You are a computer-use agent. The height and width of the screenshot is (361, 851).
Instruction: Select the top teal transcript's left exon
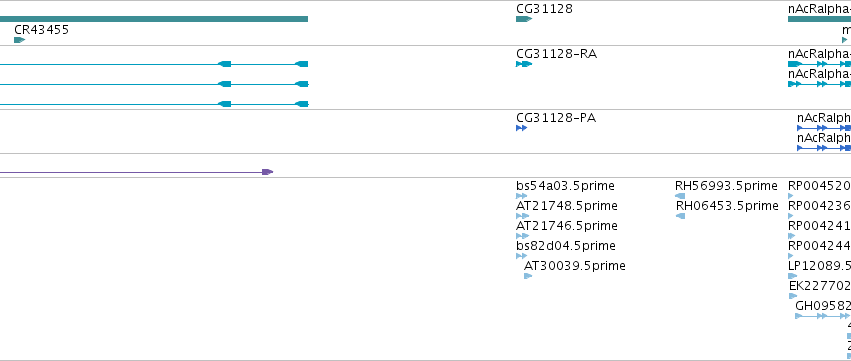coord(225,64)
